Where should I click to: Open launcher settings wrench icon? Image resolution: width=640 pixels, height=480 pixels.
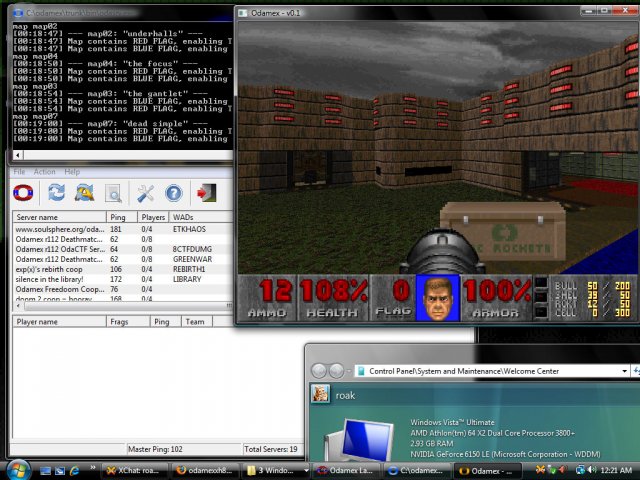(x=145, y=193)
